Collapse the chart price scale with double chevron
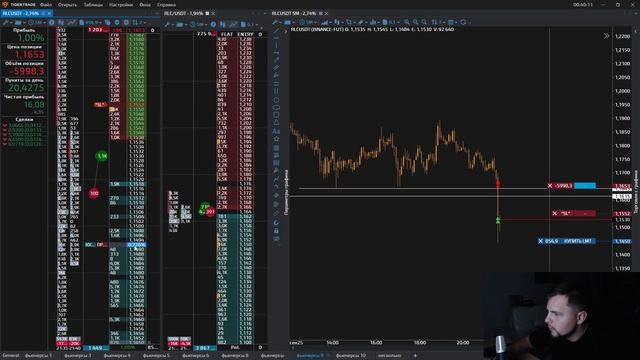This screenshot has width=640, height=360. pyautogui.click(x=607, y=36)
